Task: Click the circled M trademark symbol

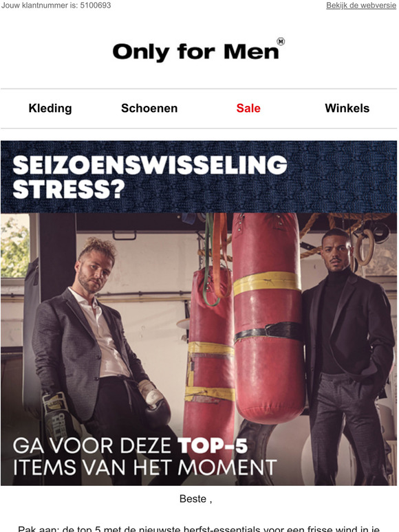Action: point(281,41)
